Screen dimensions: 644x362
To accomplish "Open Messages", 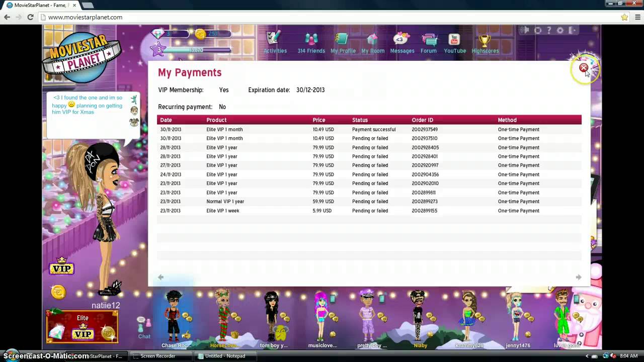I will click(402, 42).
